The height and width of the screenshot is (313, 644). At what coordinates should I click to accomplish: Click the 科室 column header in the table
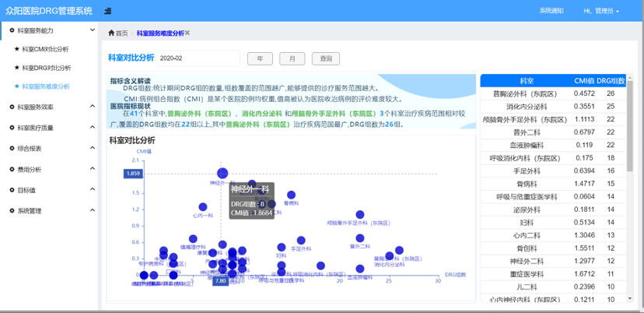526,81
